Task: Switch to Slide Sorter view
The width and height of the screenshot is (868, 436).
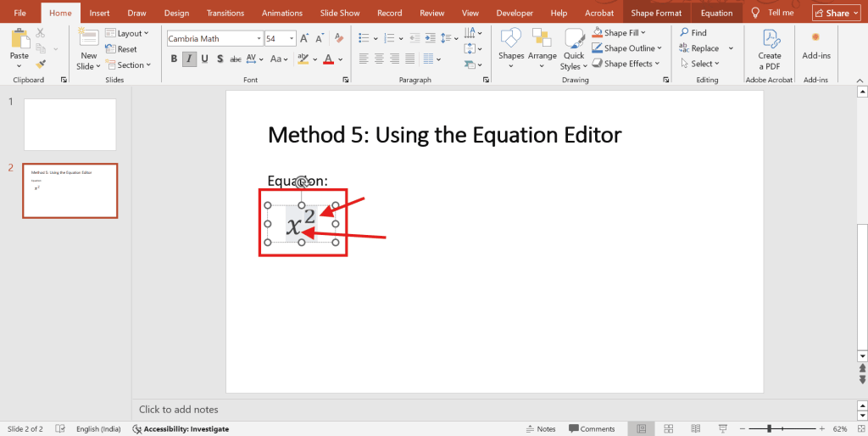Action: (669, 429)
